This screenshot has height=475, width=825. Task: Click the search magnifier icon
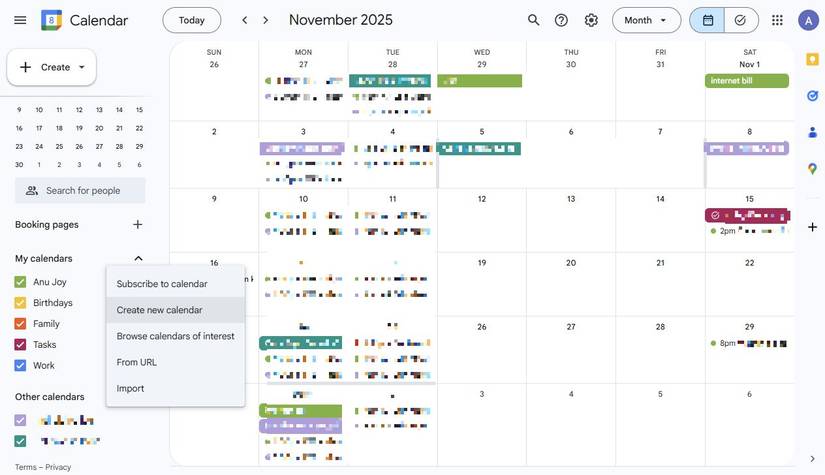click(x=533, y=20)
